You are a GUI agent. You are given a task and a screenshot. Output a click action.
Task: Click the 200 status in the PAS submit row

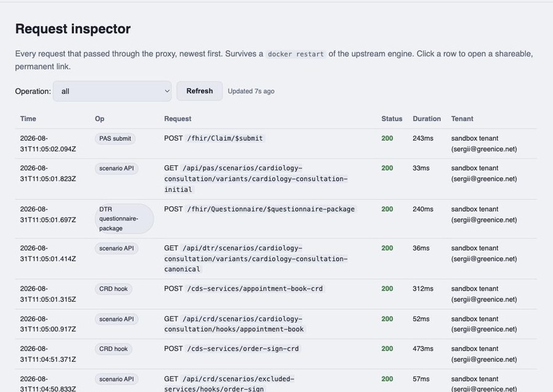387,138
